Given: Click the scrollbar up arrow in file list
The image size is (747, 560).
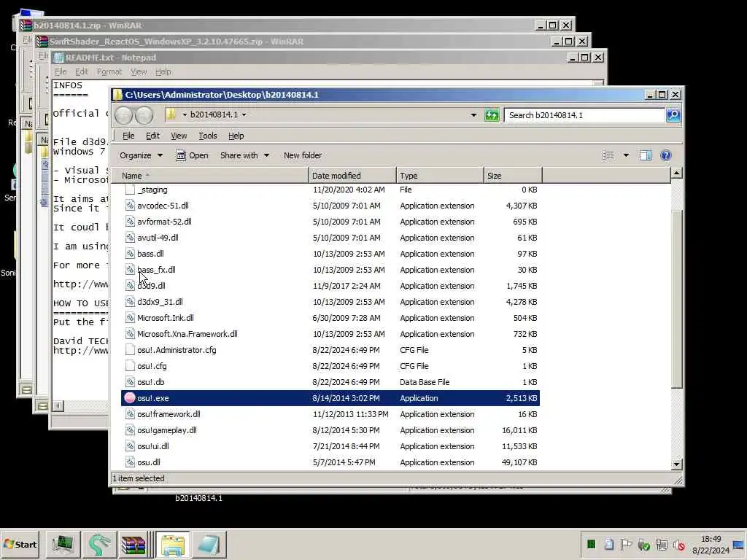Looking at the screenshot, I should tap(676, 174).
